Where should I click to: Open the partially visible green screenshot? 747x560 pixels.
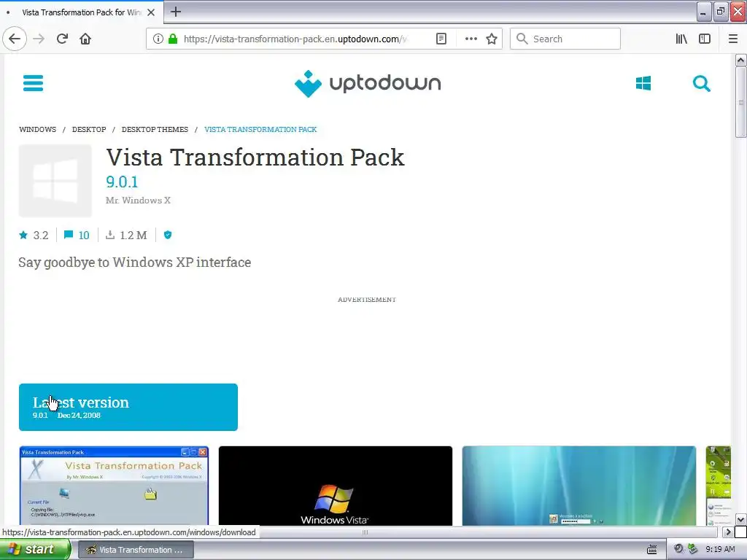[719, 486]
